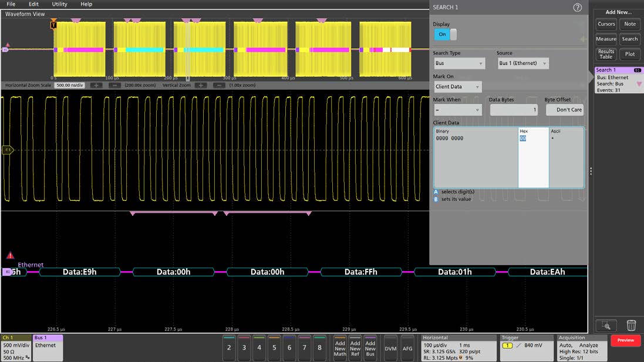Open the Source dropdown showing Bus 1 (Ethernet)

pos(522,63)
